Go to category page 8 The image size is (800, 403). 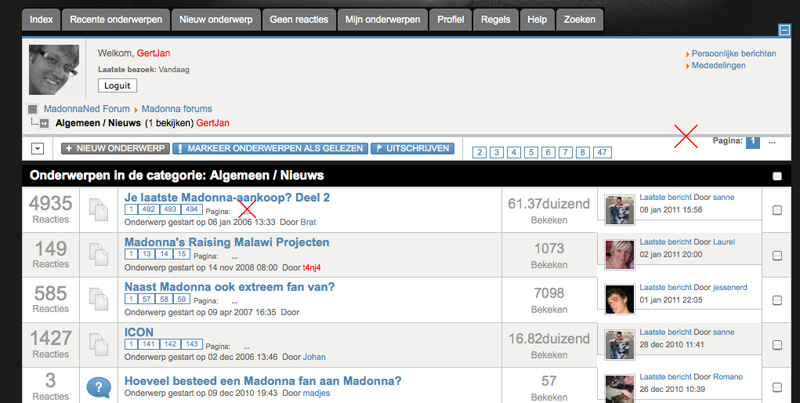[583, 152]
